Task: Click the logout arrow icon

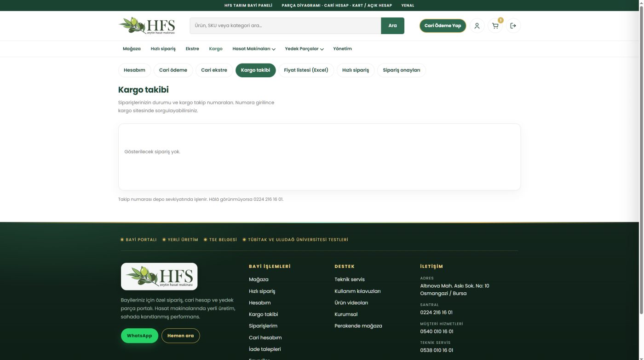Action: [x=513, y=26]
